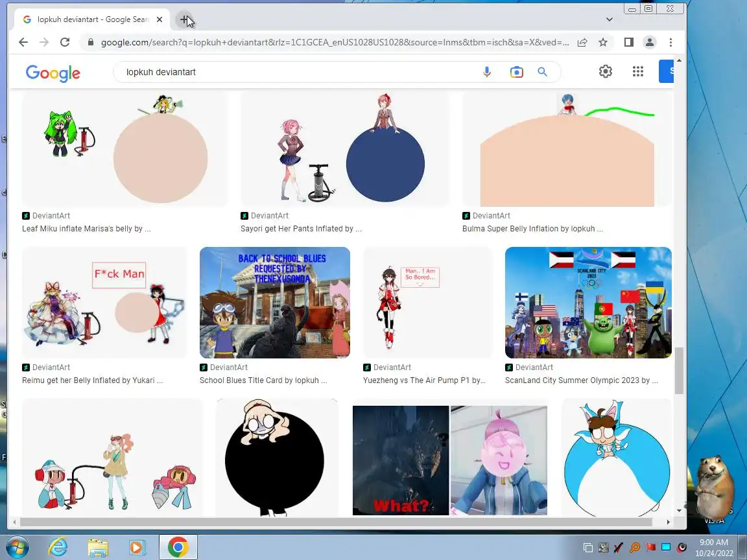Close the lopkuh deviantart tab
Image resolution: width=747 pixels, height=560 pixels.
[x=160, y=19]
